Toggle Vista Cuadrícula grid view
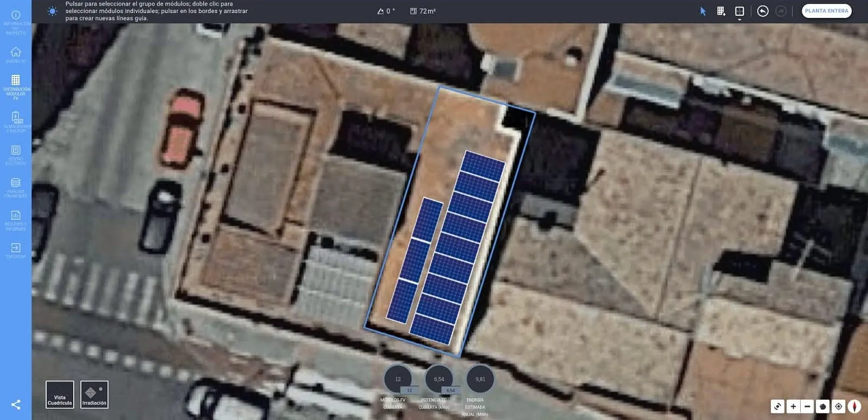 [60, 394]
